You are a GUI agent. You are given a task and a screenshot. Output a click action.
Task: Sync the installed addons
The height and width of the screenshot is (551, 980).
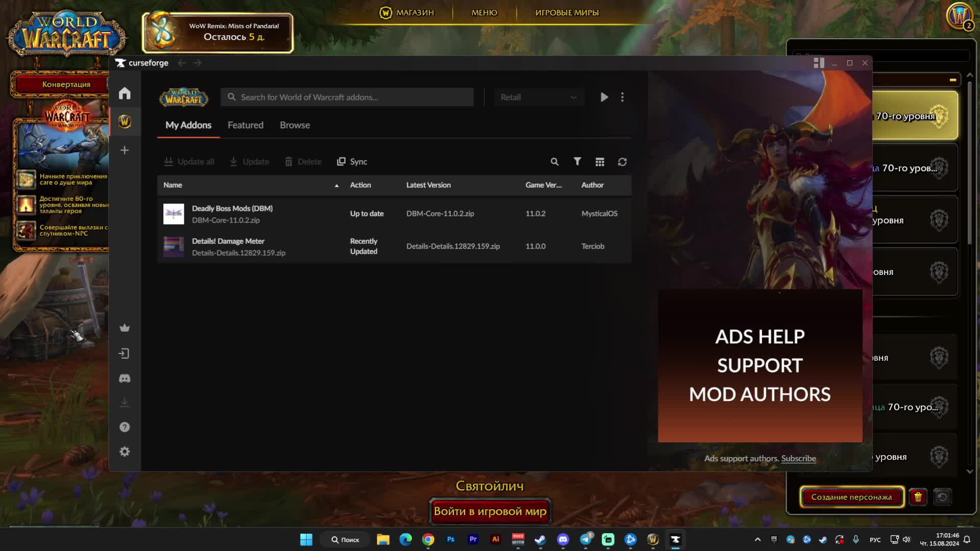point(352,162)
